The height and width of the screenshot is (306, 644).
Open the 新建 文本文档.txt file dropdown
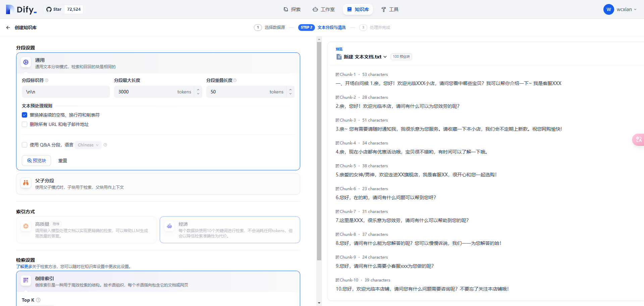coord(365,57)
